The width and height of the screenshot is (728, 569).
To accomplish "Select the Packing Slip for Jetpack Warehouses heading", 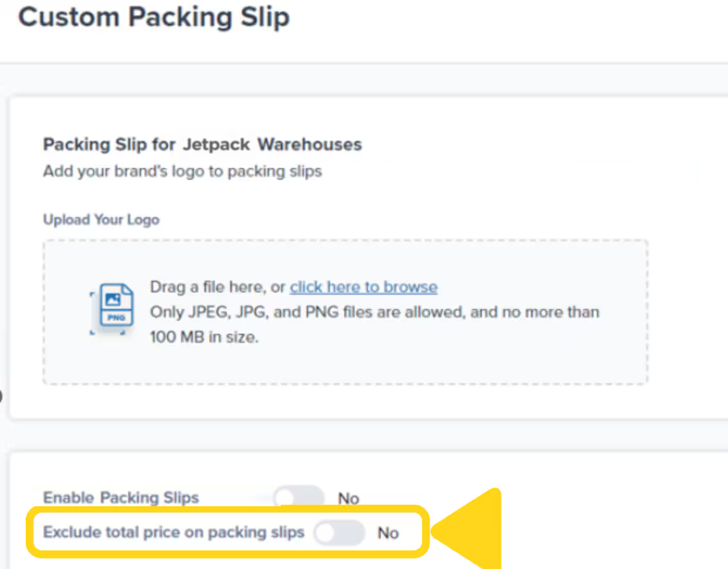I will tap(202, 145).
